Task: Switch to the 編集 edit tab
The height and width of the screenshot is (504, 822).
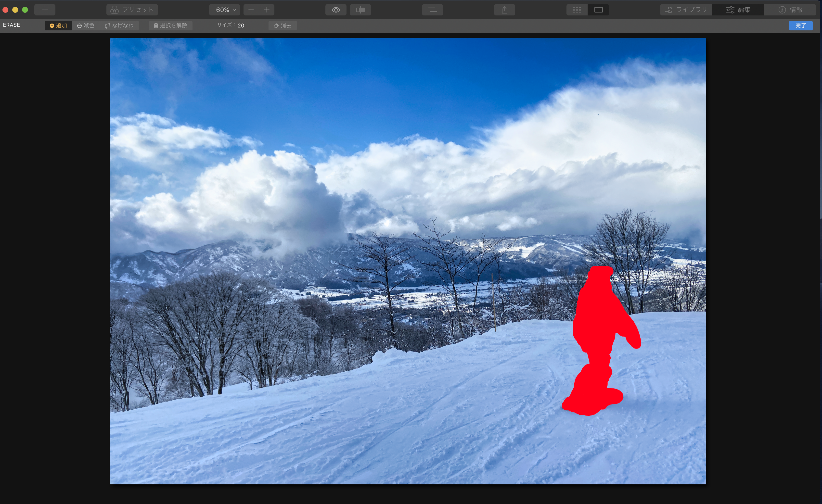Action: coord(738,10)
